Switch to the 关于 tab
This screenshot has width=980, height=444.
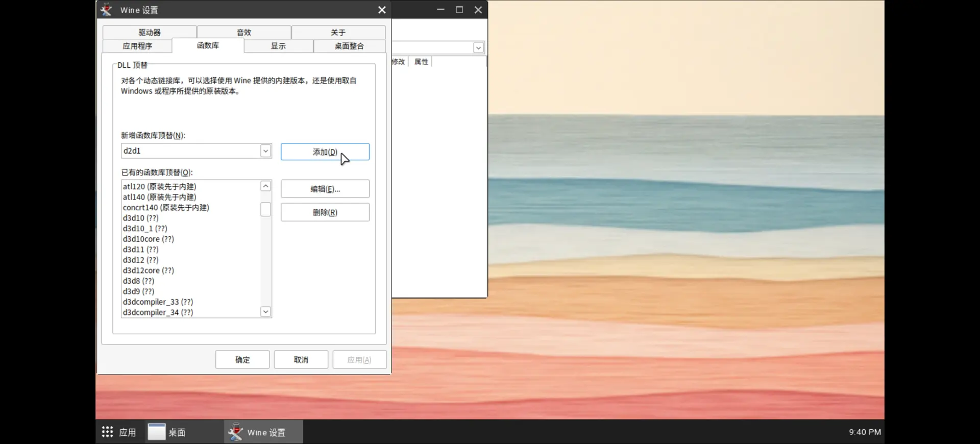[x=338, y=32]
